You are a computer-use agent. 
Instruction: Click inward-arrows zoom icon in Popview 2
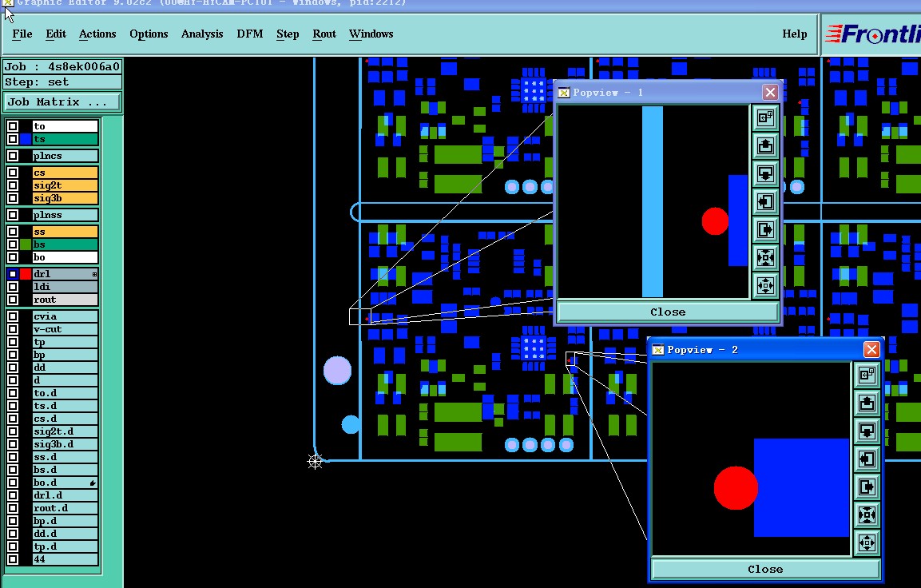coord(867,515)
